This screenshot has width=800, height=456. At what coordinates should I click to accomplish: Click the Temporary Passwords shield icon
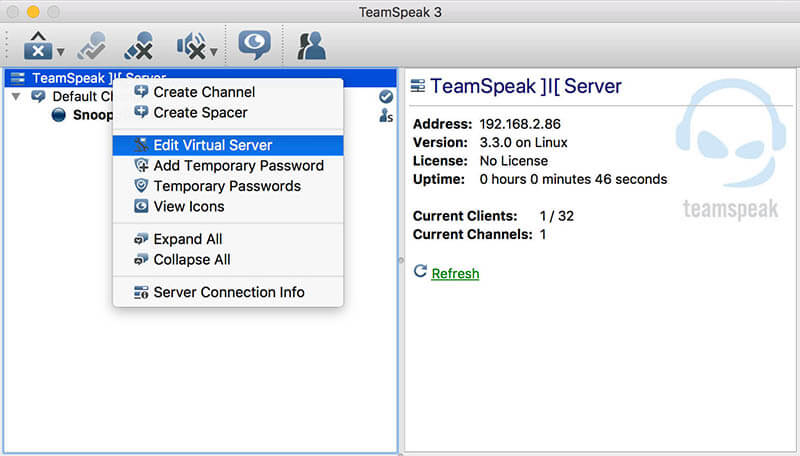(141, 185)
